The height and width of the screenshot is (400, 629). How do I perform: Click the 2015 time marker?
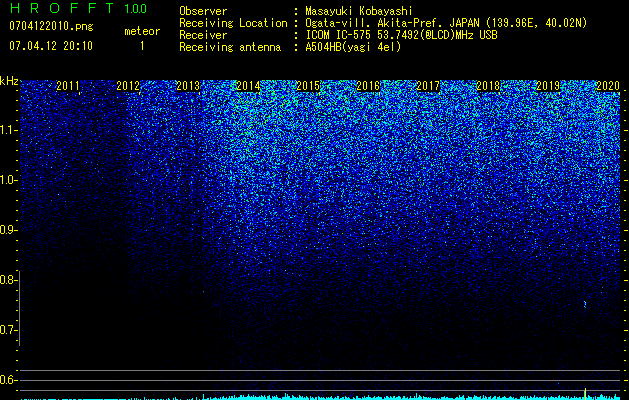[x=308, y=86]
